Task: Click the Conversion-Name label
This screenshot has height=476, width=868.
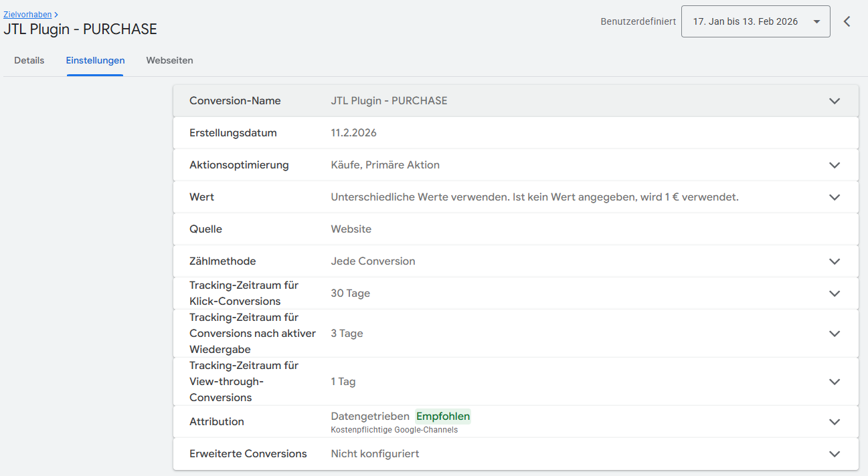Action: point(235,101)
